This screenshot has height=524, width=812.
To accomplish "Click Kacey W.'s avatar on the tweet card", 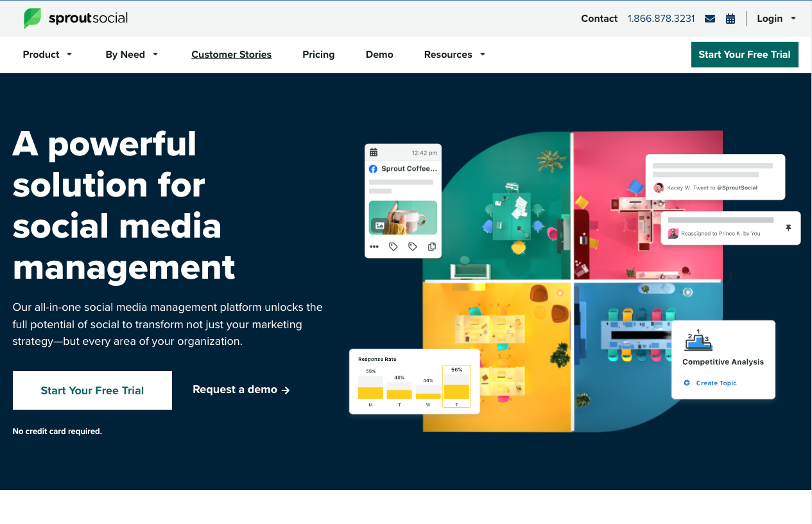I will tap(659, 188).
